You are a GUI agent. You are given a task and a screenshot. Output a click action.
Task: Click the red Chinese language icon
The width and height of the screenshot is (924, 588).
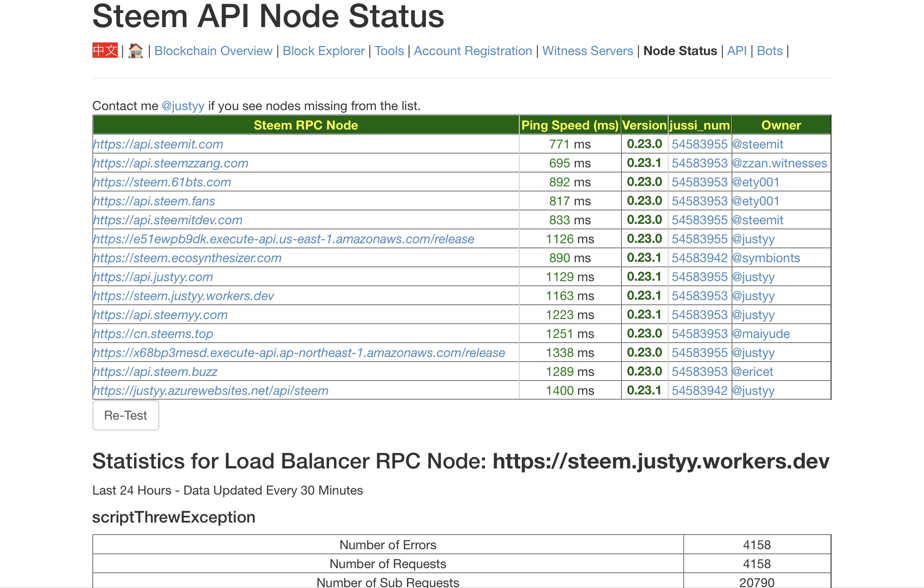point(105,51)
